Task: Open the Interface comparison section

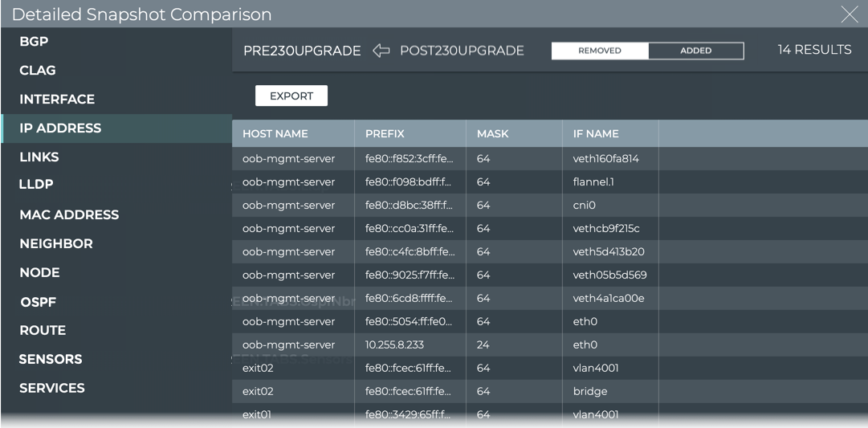Action: (57, 99)
